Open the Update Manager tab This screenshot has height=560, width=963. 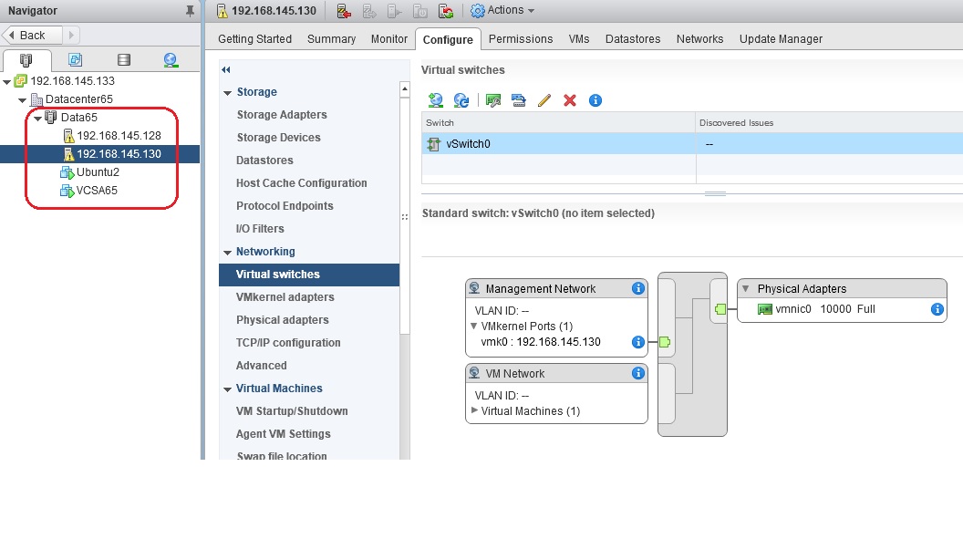[781, 39]
